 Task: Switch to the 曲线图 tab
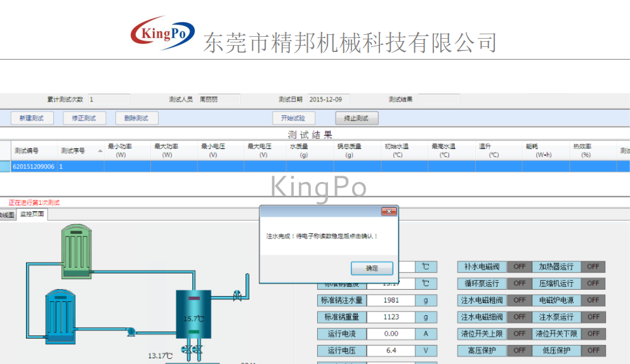(7, 215)
